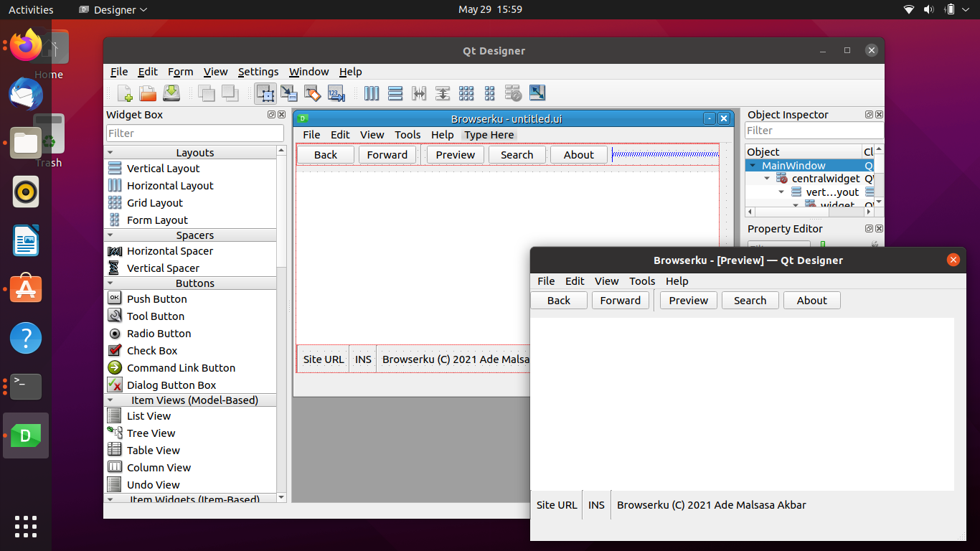980x551 pixels.
Task: Click Back button in preview window
Action: point(559,300)
